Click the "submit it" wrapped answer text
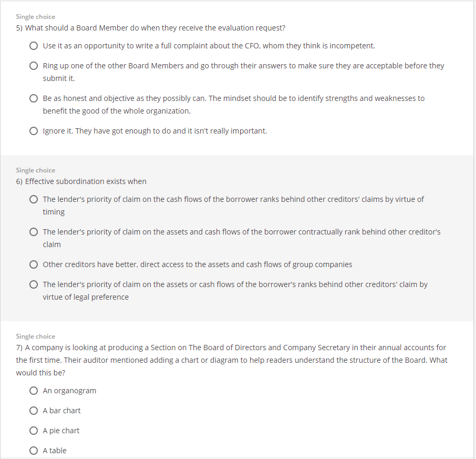476x459 pixels. tap(56, 78)
